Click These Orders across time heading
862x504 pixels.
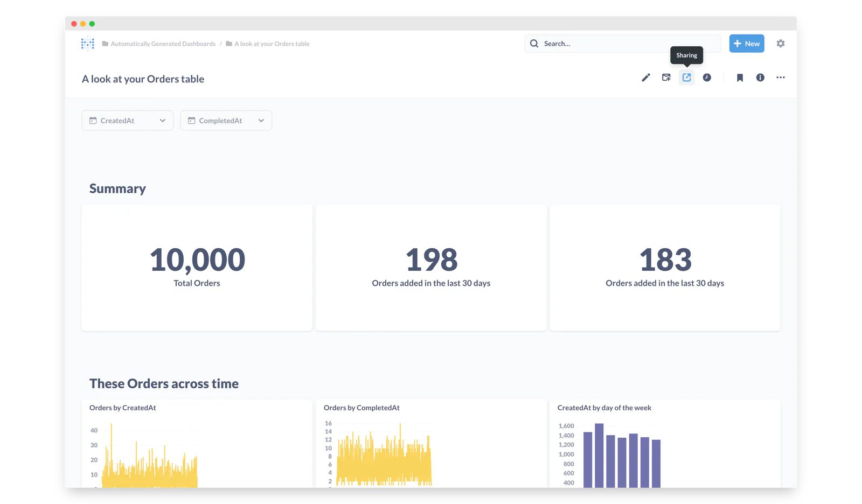coord(164,383)
